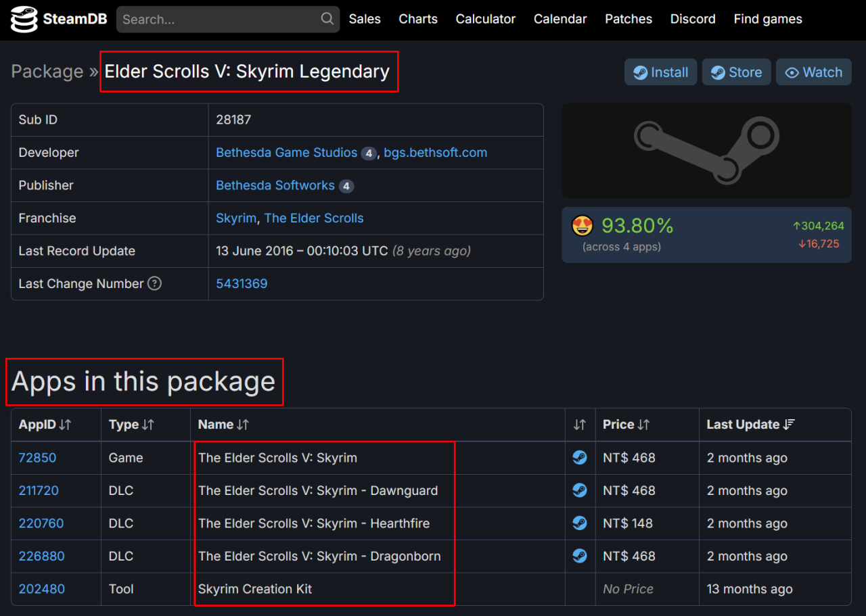
Task: Open the Sales menu item
Action: pyautogui.click(x=365, y=19)
